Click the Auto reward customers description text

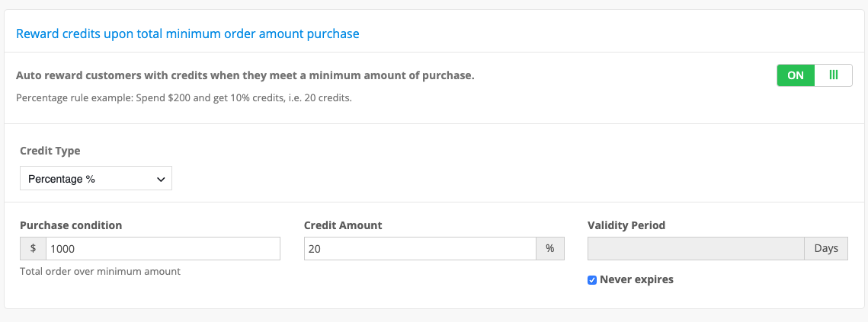tap(245, 76)
